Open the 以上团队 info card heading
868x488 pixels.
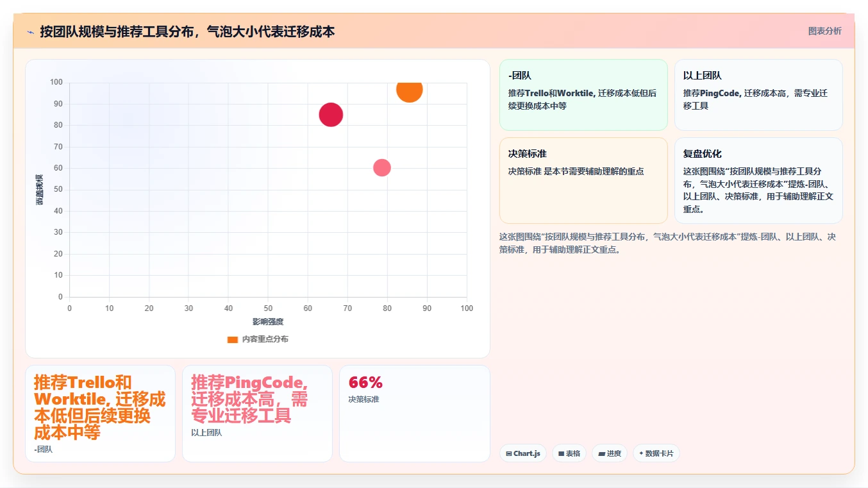(x=703, y=75)
